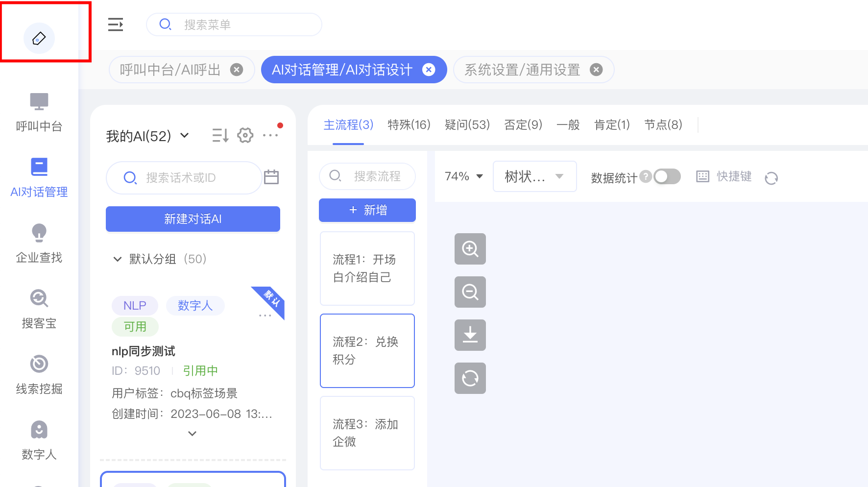Screen dimensions: 868x487
Task: Toggle the 数据统计 switch
Action: [x=667, y=176]
